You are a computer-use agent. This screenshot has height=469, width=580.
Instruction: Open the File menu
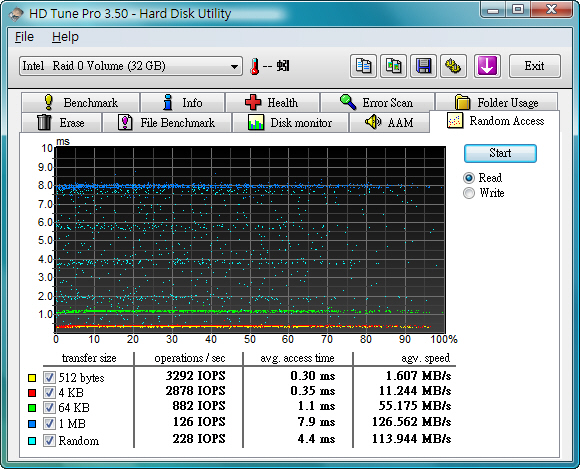24,37
